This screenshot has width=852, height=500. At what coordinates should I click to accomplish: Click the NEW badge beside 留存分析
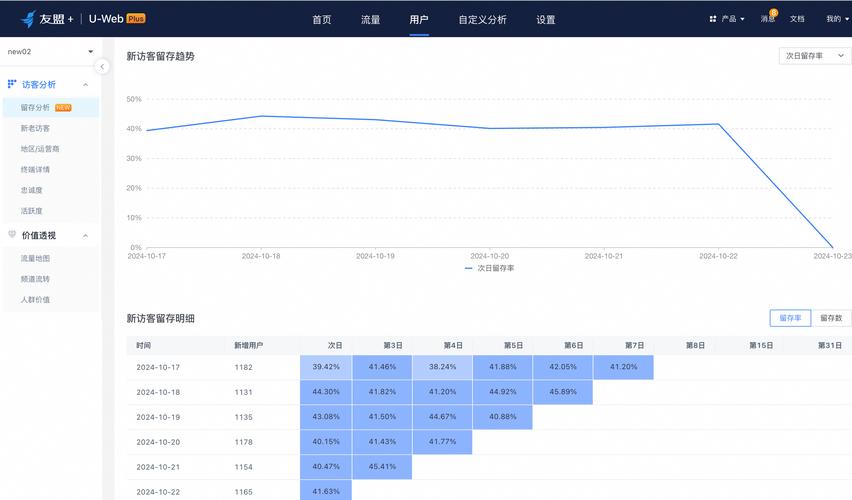pos(63,108)
